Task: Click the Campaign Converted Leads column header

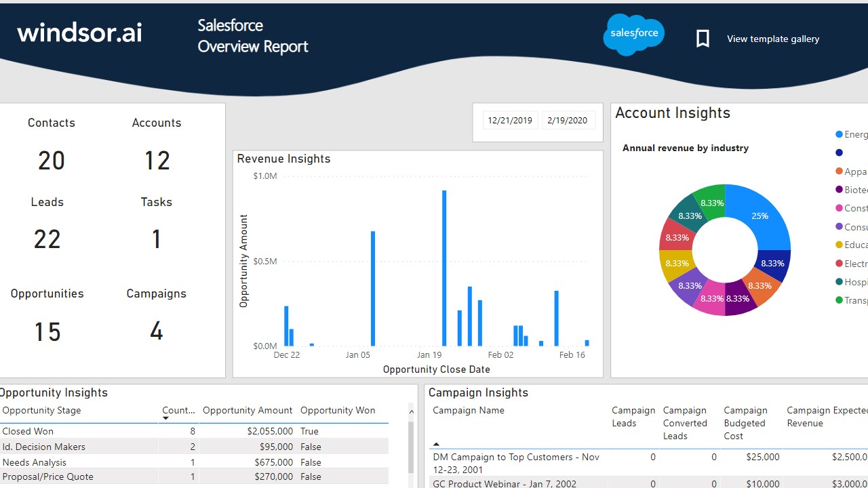Action: pos(685,423)
